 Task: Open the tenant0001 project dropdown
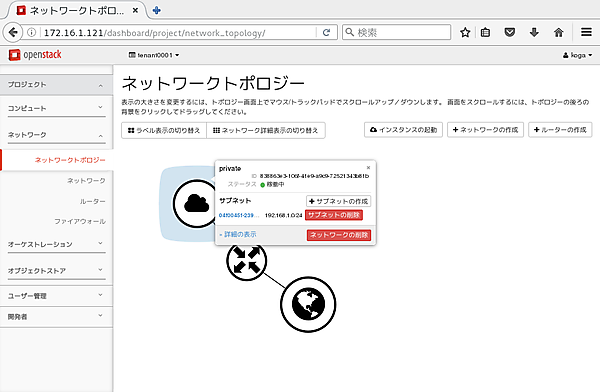pos(154,55)
